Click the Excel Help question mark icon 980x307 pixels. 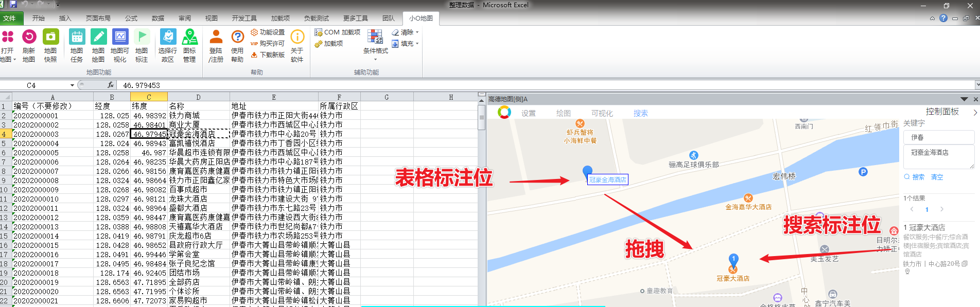point(943,18)
